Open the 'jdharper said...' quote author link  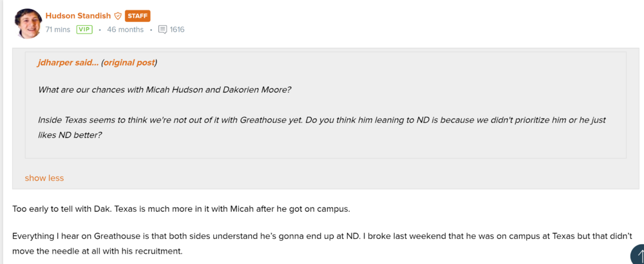(68, 62)
